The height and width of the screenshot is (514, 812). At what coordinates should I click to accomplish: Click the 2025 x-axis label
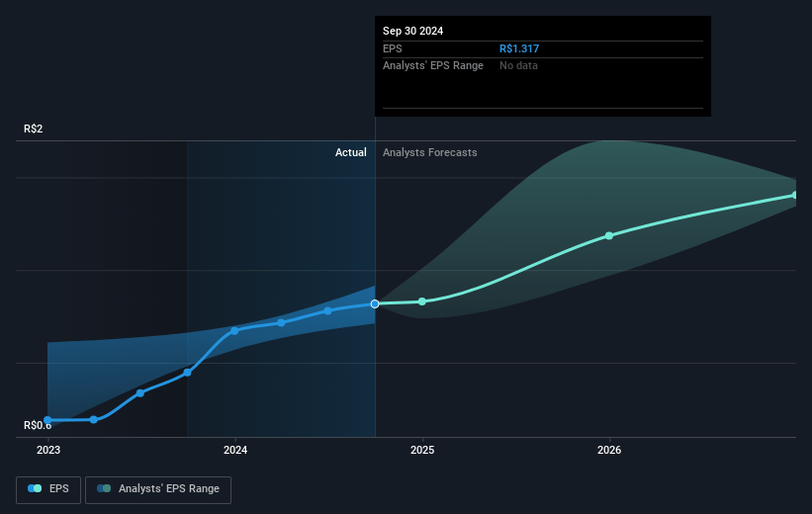(422, 451)
